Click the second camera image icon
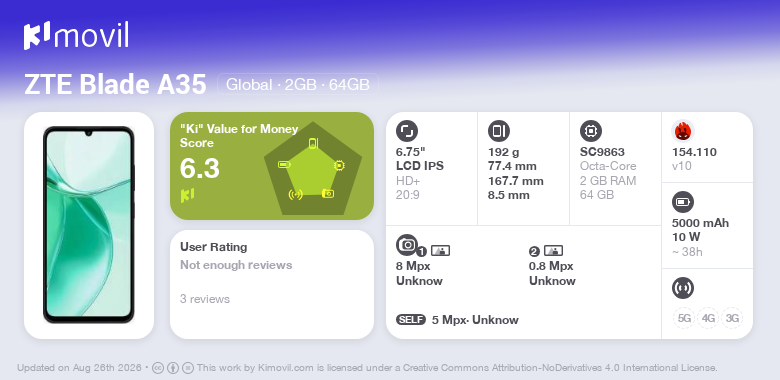The width and height of the screenshot is (780, 380). tap(553, 251)
